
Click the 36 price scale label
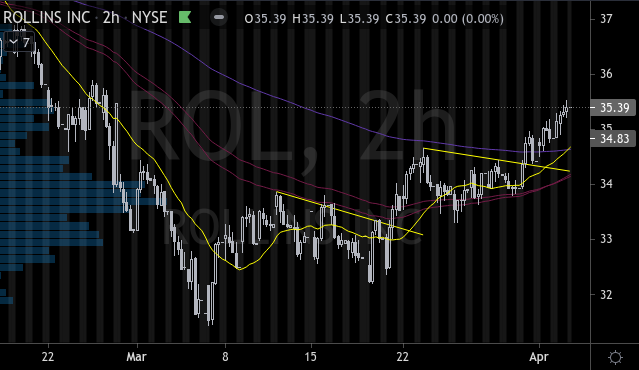click(x=606, y=74)
